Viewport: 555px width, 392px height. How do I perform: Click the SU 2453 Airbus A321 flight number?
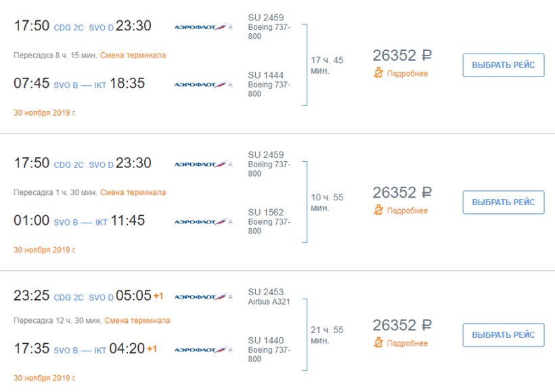pos(266,292)
